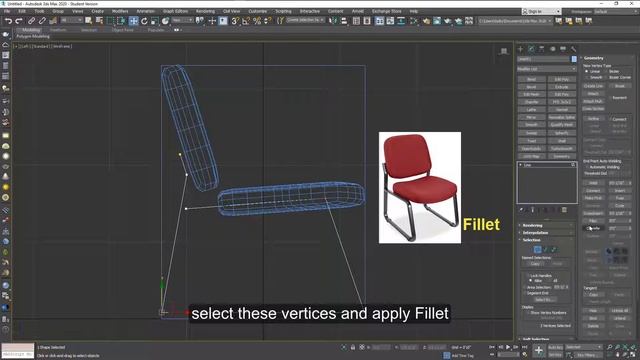Screen dimensions: 640x360
Task: Switch to the Hierarchy command panel
Action: click(542, 49)
